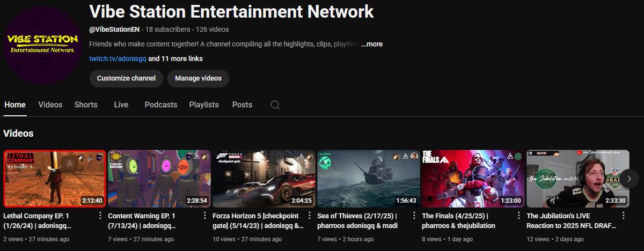
Task: Click the Vibe Station channel avatar
Action: 42,45
